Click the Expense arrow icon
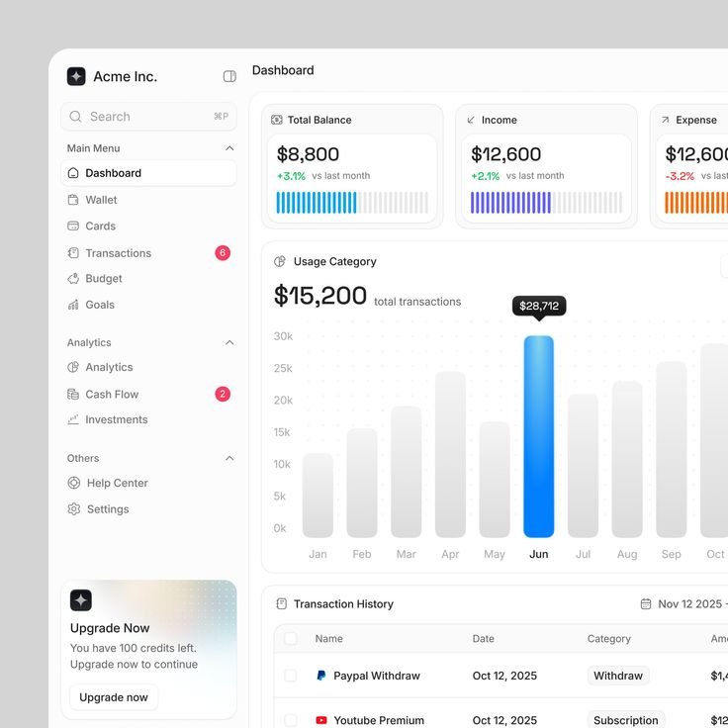 [665, 120]
